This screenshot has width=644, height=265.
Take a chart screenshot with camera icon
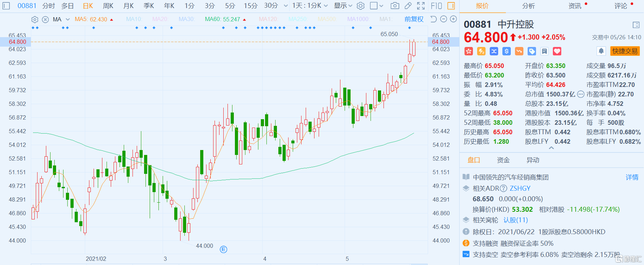[395, 6]
